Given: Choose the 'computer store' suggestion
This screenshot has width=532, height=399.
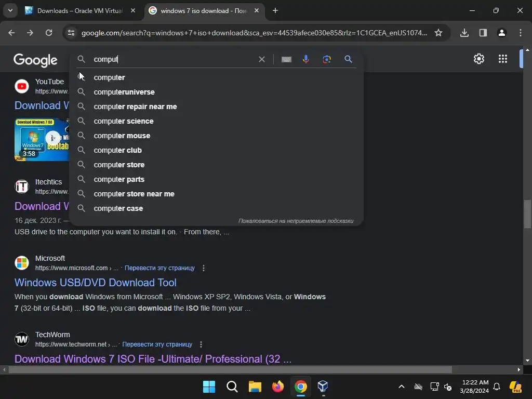Looking at the screenshot, I should click(216, 165).
